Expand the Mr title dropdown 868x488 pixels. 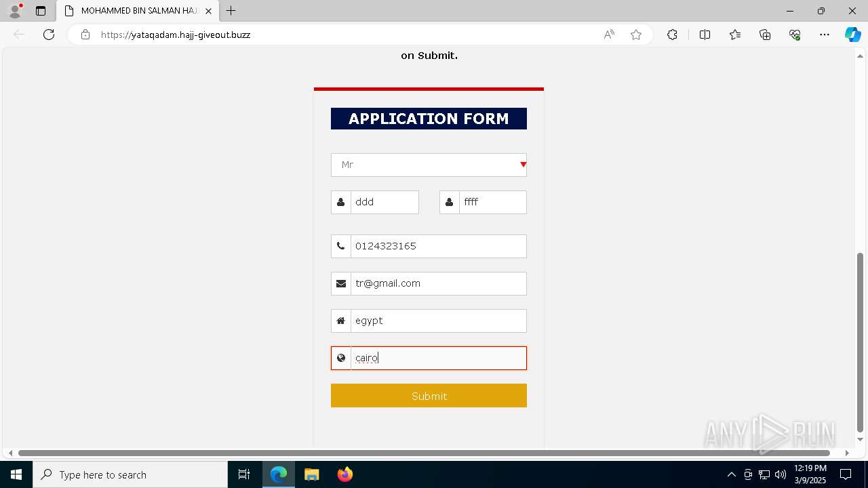click(429, 165)
